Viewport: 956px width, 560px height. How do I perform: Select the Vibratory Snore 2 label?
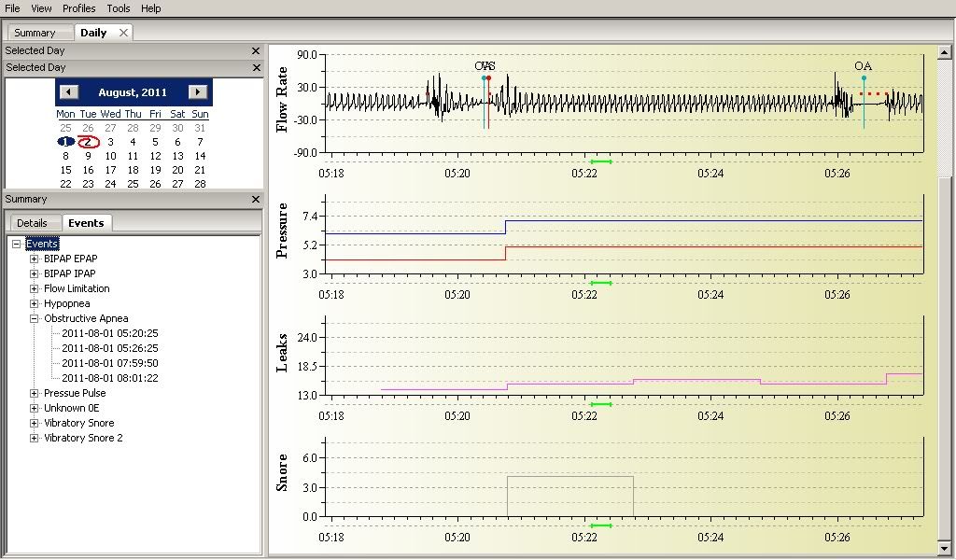tap(83, 438)
